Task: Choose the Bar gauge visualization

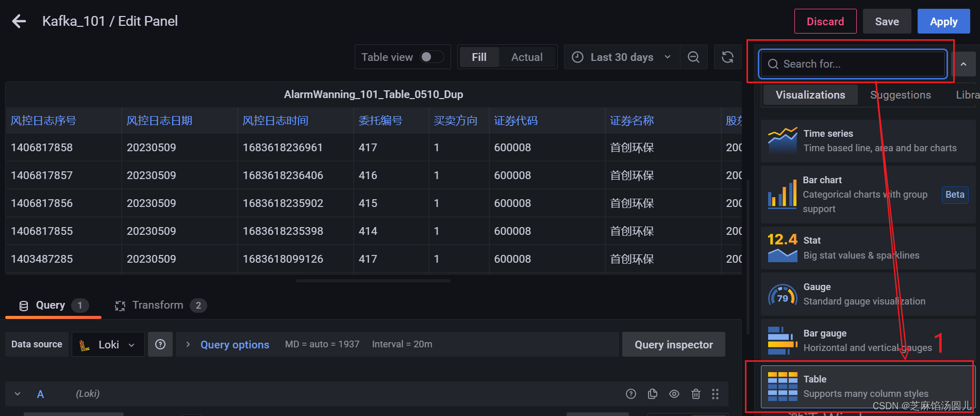Action: (x=868, y=341)
